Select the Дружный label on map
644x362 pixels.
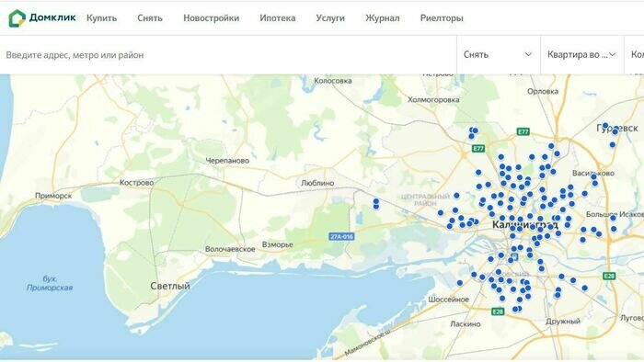click(x=563, y=322)
